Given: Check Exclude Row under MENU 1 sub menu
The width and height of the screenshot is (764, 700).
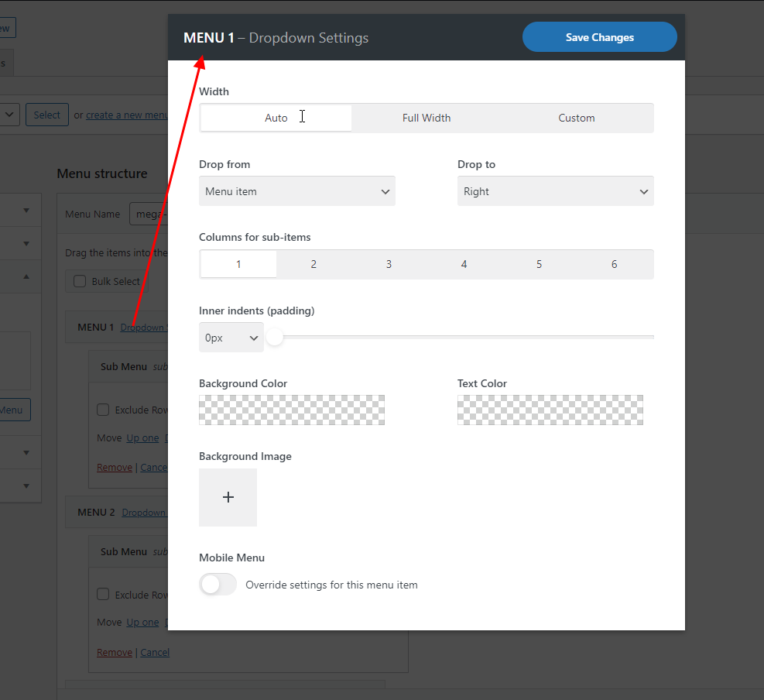Looking at the screenshot, I should tap(103, 410).
